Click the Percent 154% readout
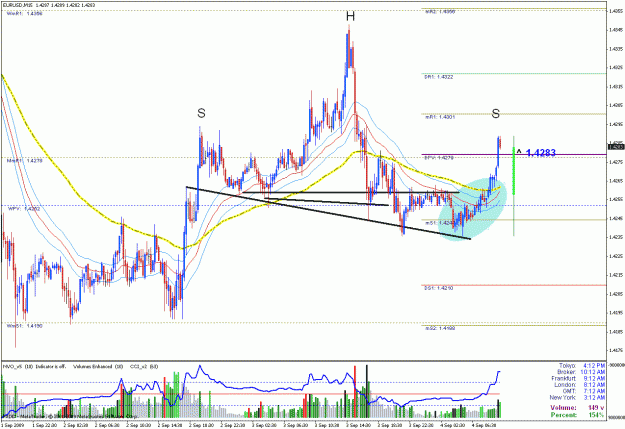The image size is (625, 429). tap(578, 415)
